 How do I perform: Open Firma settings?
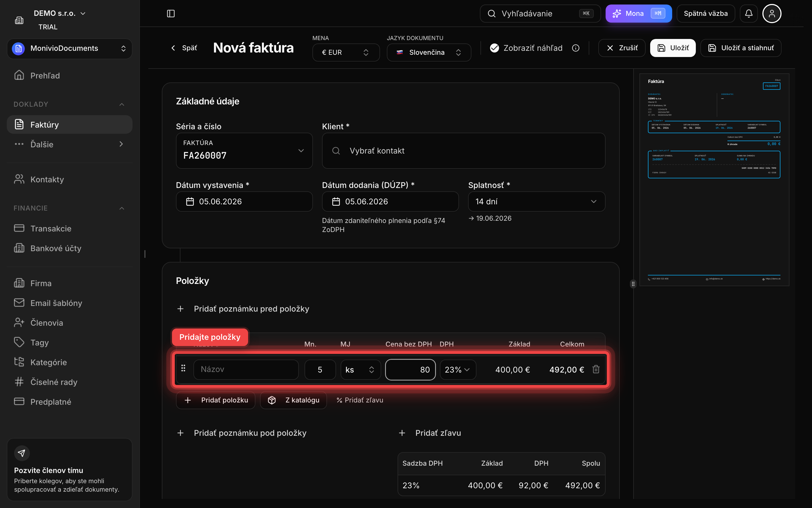click(x=69, y=283)
